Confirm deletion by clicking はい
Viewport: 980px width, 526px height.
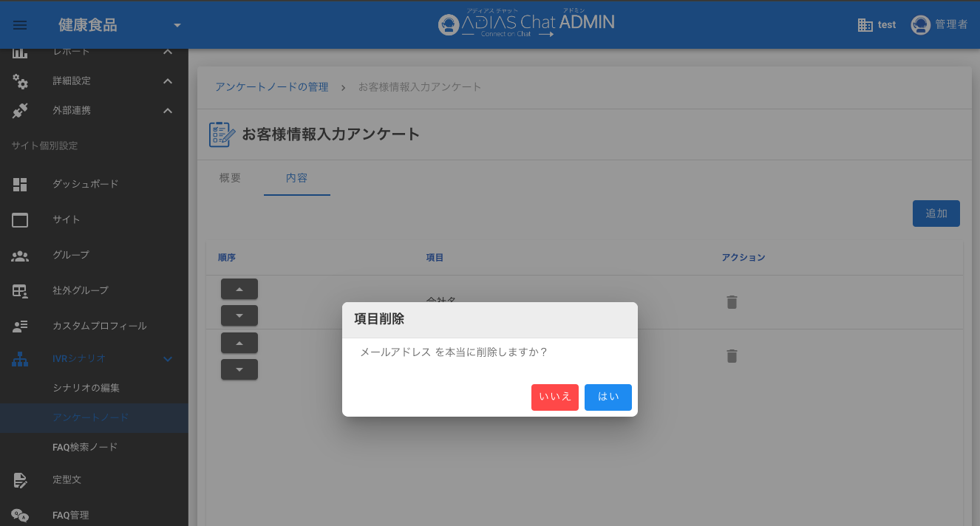608,397
